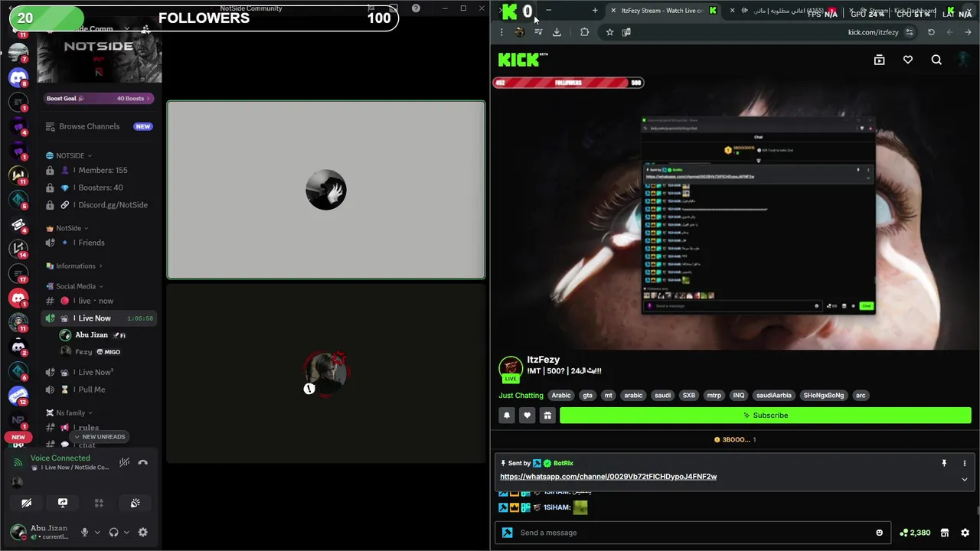Open Abu Jizan's profile in user panel
The width and height of the screenshot is (980, 551).
[41, 532]
